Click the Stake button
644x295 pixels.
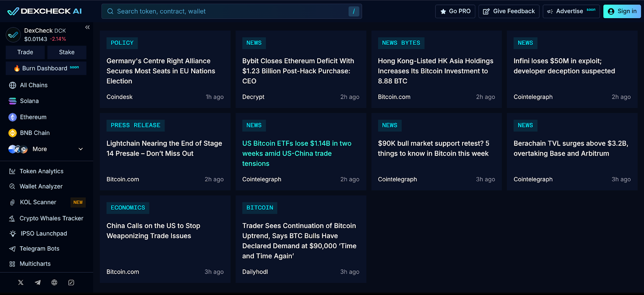pyautogui.click(x=67, y=52)
